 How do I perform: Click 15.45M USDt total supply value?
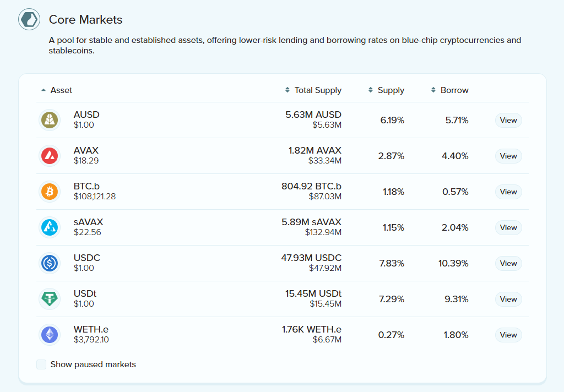[313, 293]
